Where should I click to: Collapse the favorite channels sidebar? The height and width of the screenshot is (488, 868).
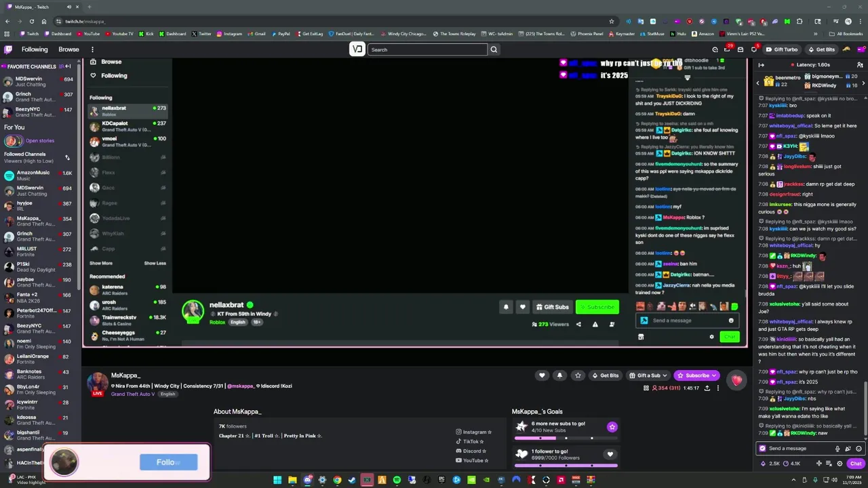pos(68,66)
